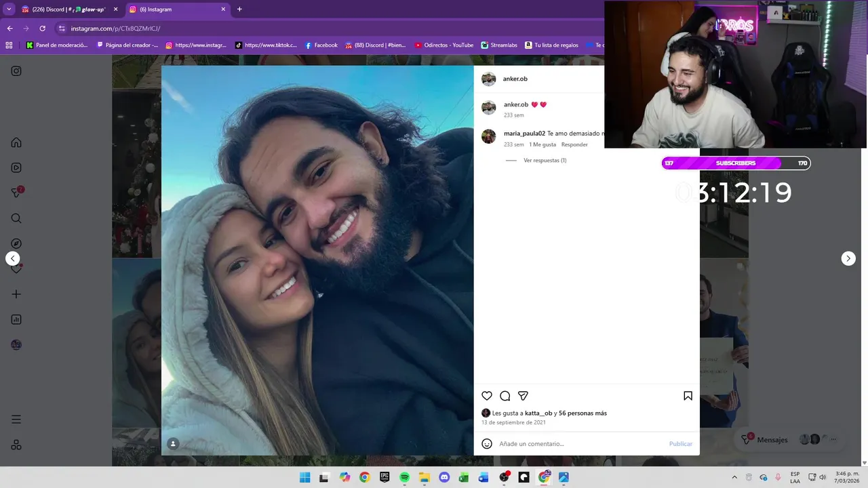The height and width of the screenshot is (488, 868).
Task: Click the browser back arrow
Action: click(x=9, y=28)
